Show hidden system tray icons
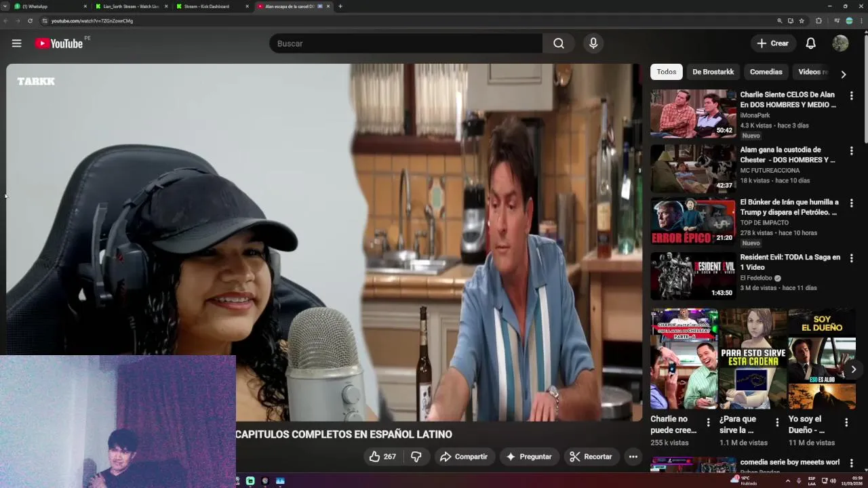 point(787,481)
